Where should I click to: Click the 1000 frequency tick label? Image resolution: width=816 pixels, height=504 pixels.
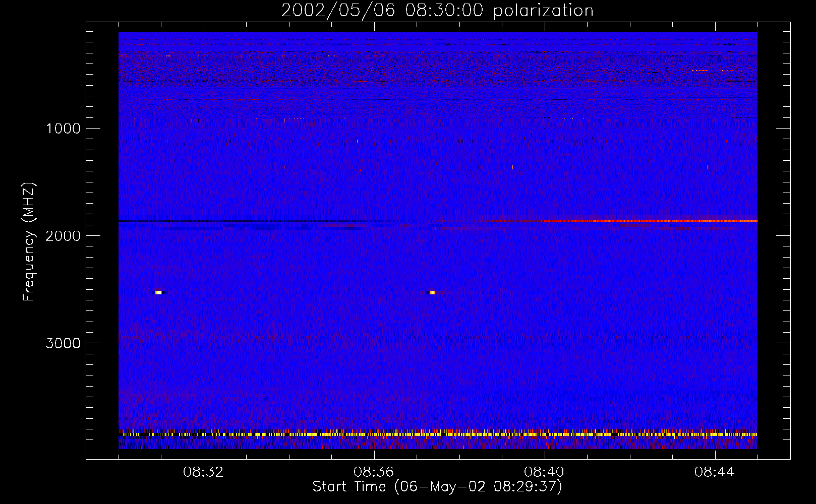(x=63, y=129)
